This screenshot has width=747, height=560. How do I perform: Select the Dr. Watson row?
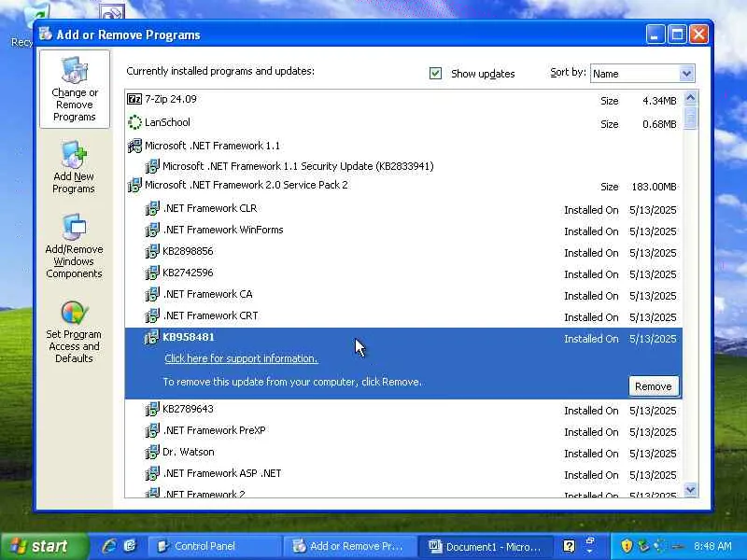403,453
